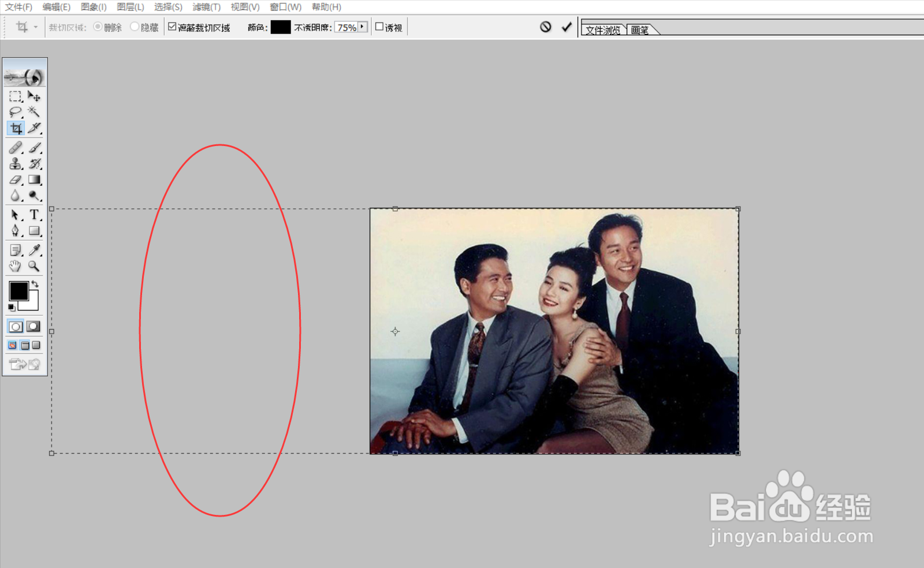Select the Healing Brush tool
This screenshot has height=568, width=924.
point(16,148)
